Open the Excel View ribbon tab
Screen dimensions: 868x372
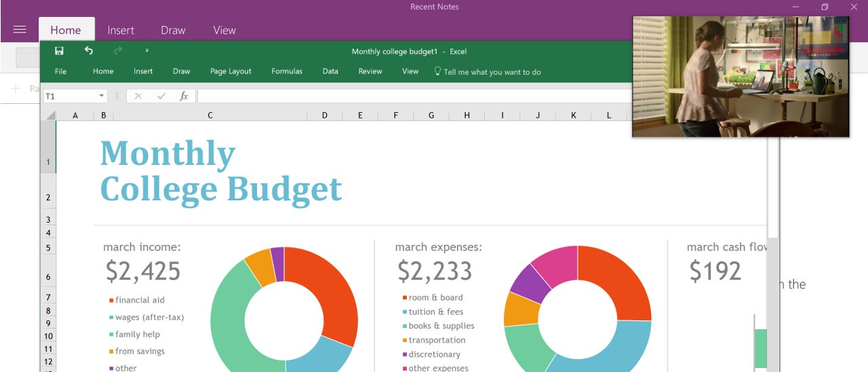pyautogui.click(x=410, y=71)
